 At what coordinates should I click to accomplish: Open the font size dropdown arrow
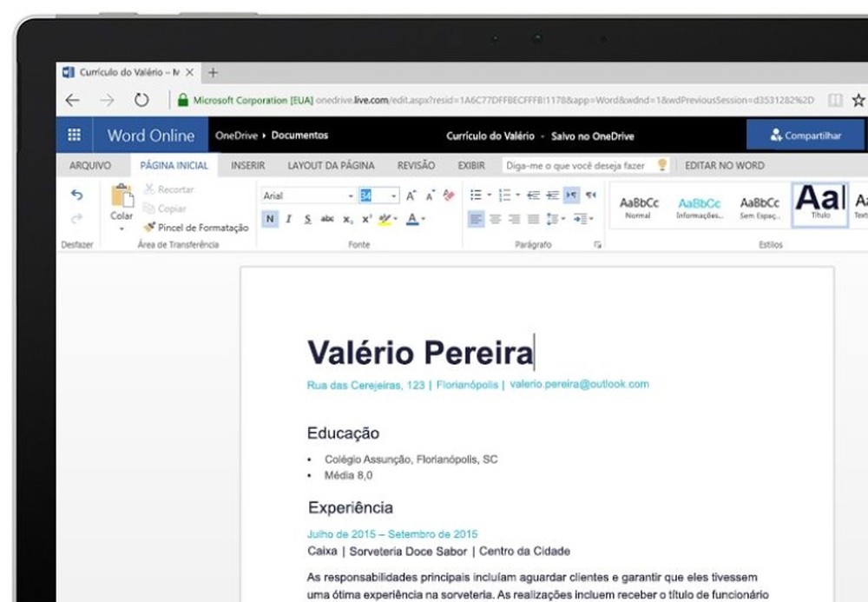(393, 196)
